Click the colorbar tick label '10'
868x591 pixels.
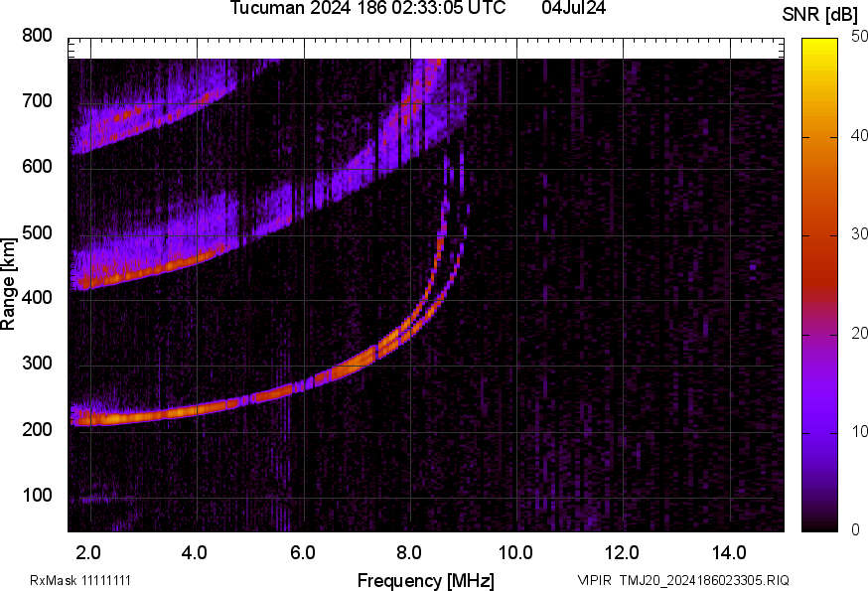860,431
